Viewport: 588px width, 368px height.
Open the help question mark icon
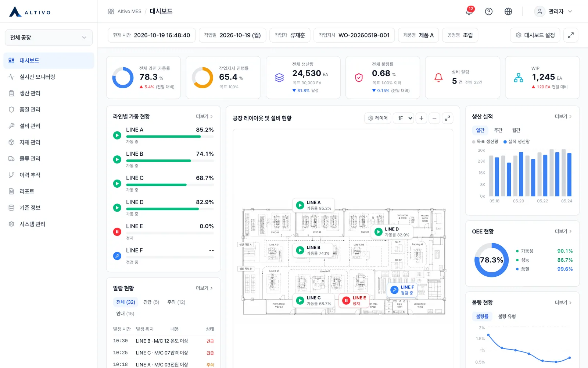(488, 11)
